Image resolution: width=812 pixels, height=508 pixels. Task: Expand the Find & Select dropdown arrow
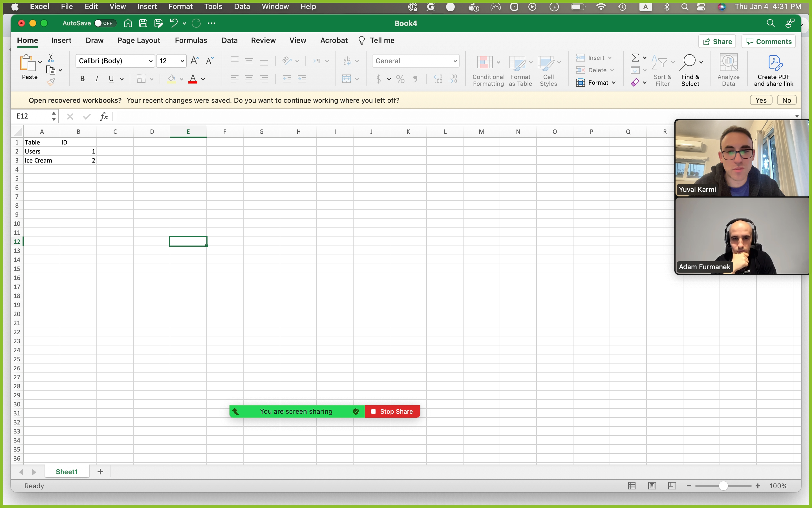pyautogui.click(x=701, y=62)
